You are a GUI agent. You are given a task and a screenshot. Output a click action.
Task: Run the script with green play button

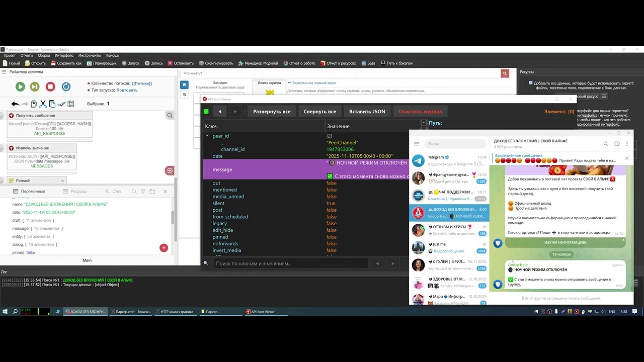coord(20,86)
